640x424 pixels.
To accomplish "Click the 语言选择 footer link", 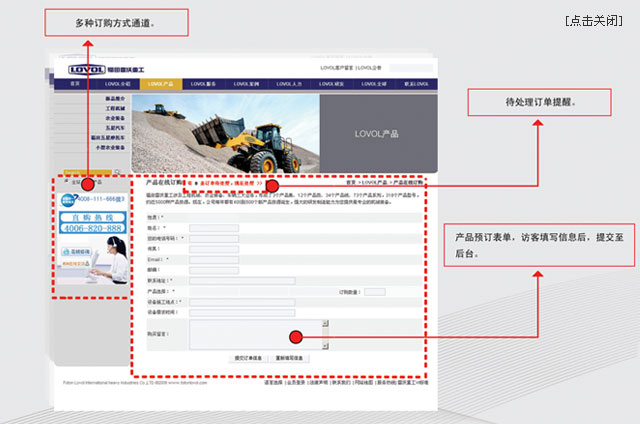I will [273, 383].
